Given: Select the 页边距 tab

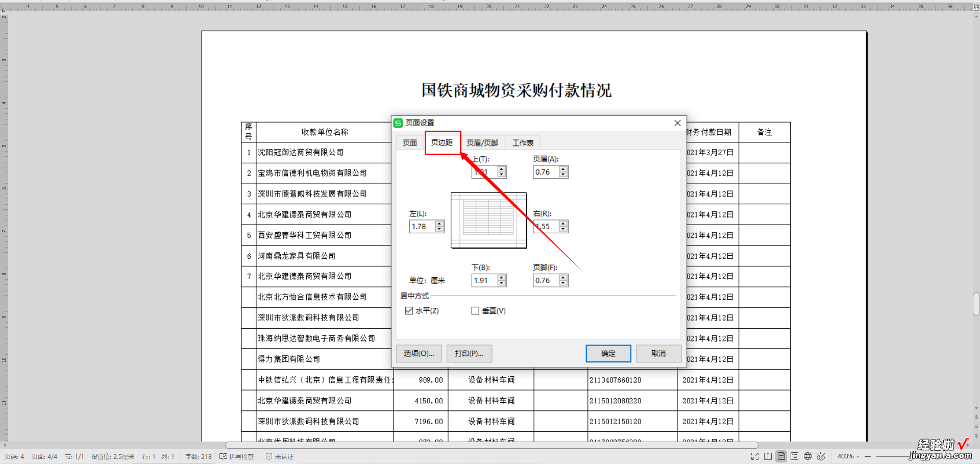Looking at the screenshot, I should click(442, 142).
